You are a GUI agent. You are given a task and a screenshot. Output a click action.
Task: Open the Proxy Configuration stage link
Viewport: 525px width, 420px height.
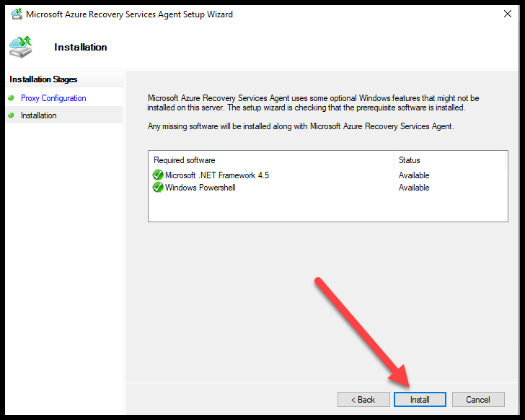(53, 98)
